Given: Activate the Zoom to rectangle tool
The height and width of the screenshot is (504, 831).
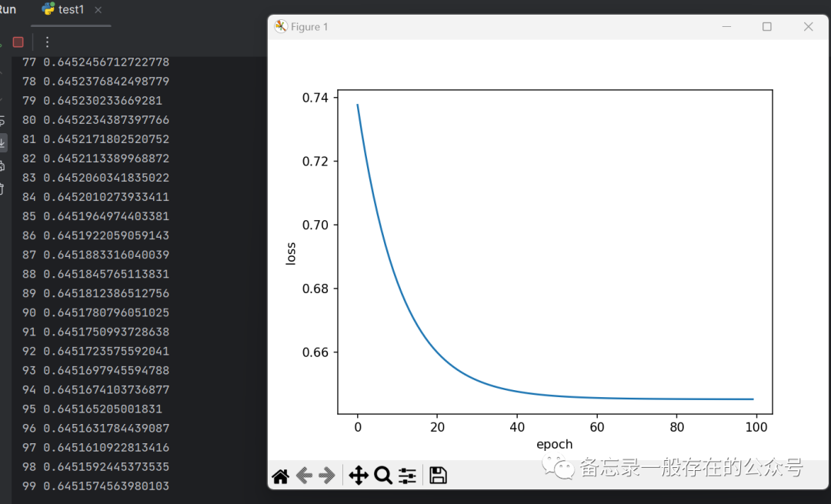Looking at the screenshot, I should coord(383,476).
